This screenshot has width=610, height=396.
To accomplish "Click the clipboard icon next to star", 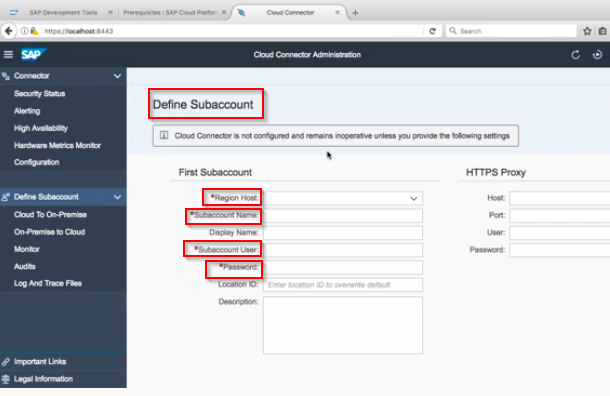I will pos(602,31).
